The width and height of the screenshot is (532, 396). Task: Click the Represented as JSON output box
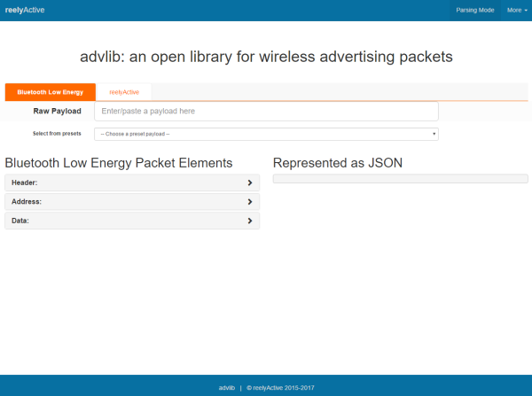(401, 179)
